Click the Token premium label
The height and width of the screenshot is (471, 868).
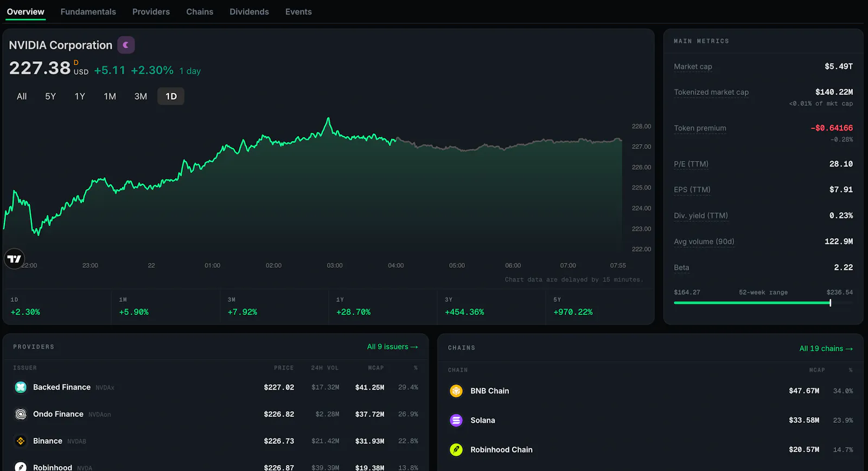[x=700, y=128]
